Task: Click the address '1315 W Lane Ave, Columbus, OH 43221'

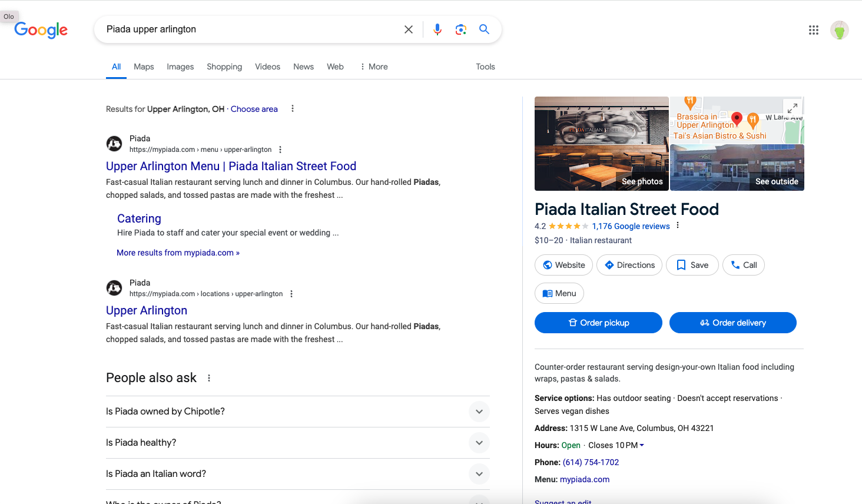Action: 642,428
